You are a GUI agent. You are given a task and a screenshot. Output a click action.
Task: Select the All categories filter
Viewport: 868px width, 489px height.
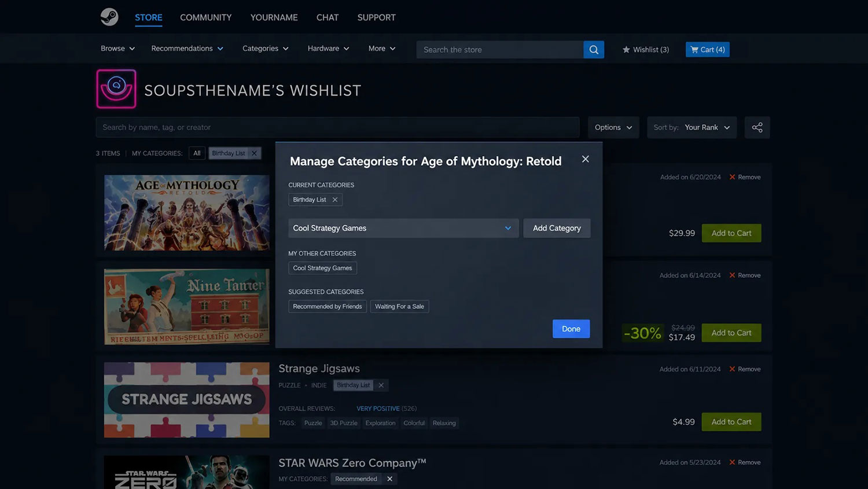coord(197,153)
